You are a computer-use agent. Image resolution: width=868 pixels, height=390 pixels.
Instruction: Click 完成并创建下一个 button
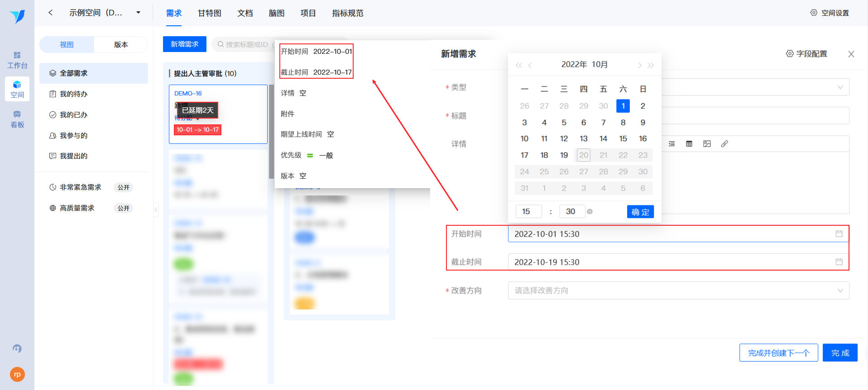pos(779,352)
